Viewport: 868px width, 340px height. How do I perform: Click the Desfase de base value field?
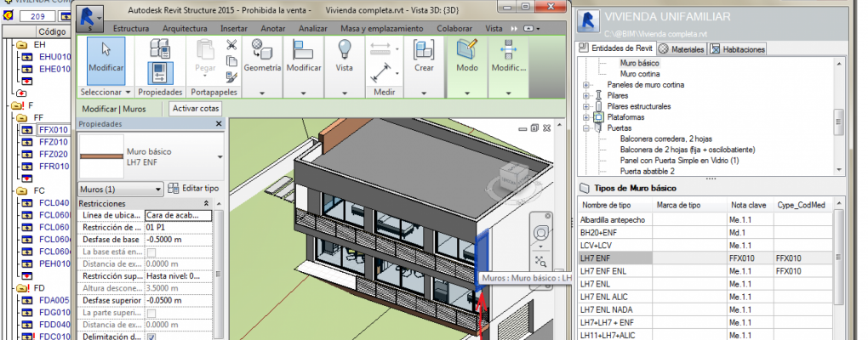[178, 240]
